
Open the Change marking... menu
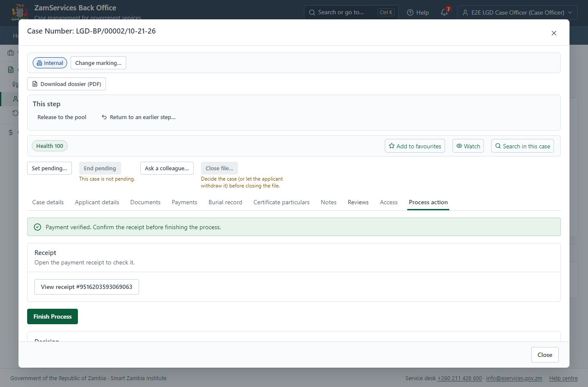tap(98, 63)
